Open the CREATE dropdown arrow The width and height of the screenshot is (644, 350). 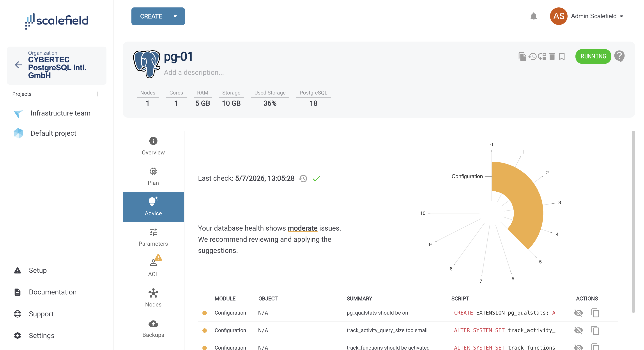pos(175,16)
